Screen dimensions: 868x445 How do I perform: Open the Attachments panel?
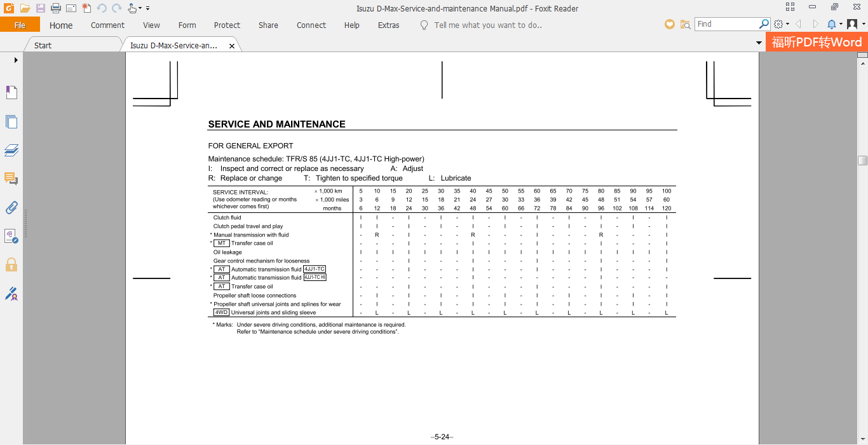coord(11,208)
